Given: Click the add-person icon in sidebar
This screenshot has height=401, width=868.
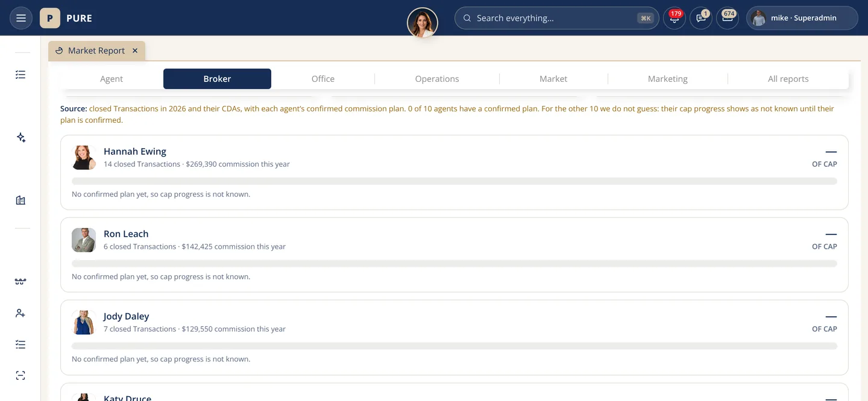Looking at the screenshot, I should (x=20, y=313).
